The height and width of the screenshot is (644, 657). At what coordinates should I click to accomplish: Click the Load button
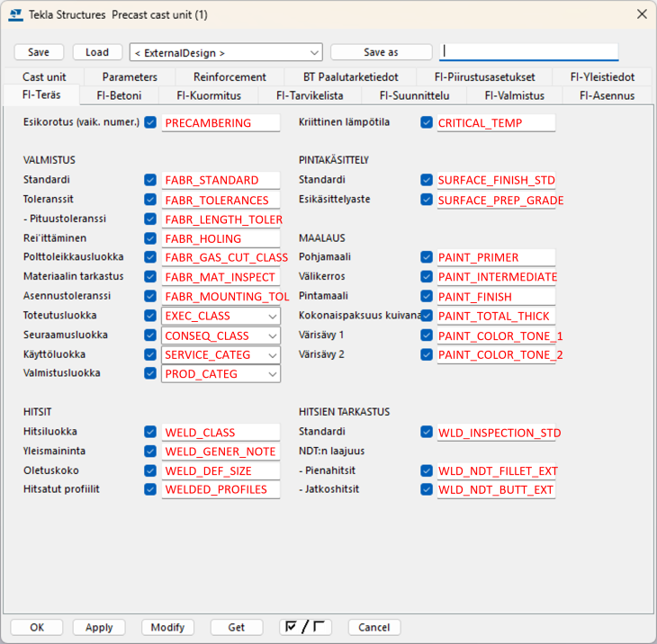pos(97,52)
